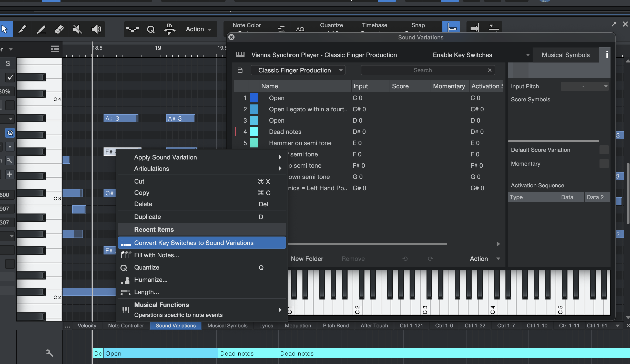Image resolution: width=630 pixels, height=364 pixels.
Task: Click the Quantize Q toolbar icon
Action: tap(151, 29)
